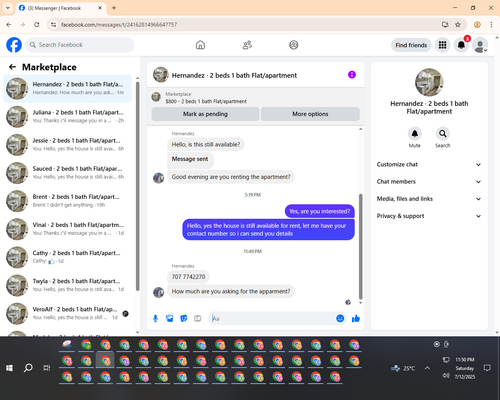
Task: Open the Chrome three-dot menu
Action: click(x=491, y=25)
